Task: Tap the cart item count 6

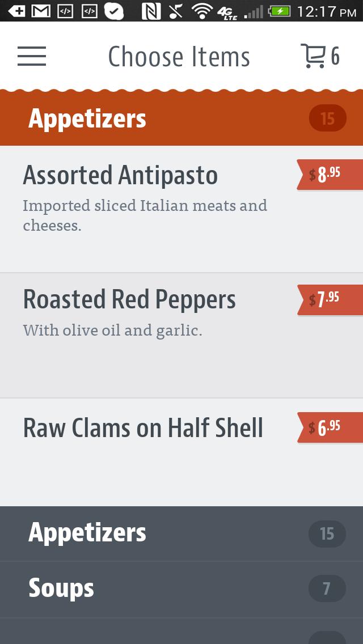Action: click(336, 57)
